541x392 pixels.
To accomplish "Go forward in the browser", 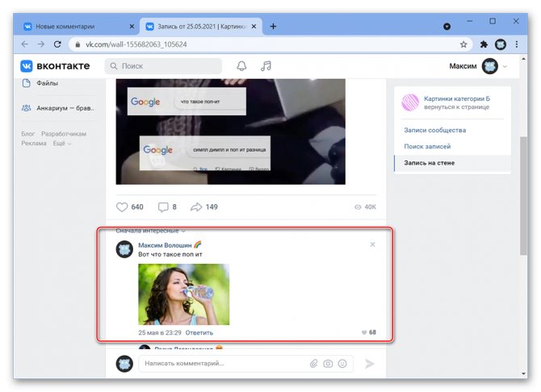I will tap(40, 44).
